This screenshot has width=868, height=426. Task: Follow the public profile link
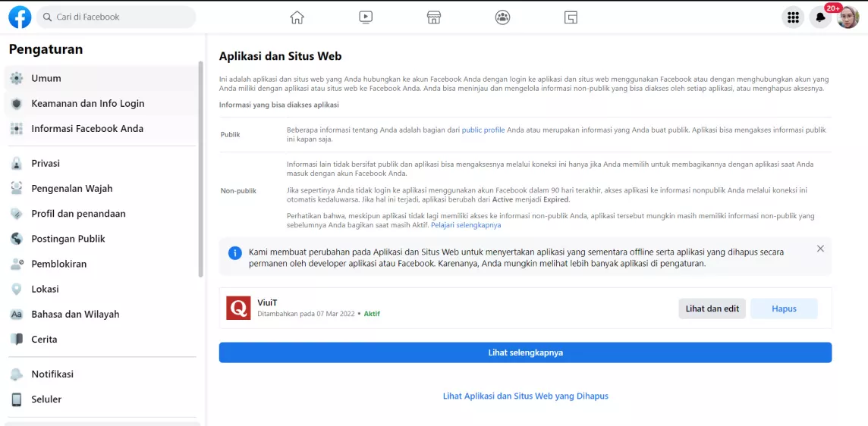[483, 130]
